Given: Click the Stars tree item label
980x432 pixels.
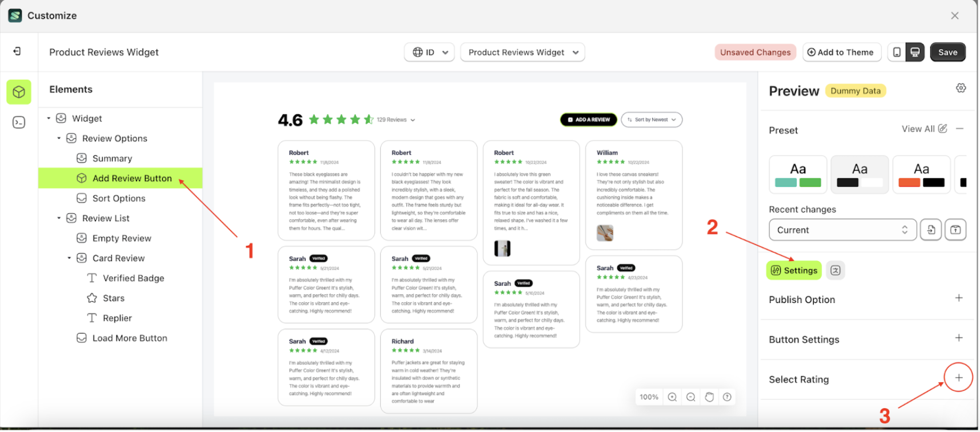Looking at the screenshot, I should click(x=114, y=298).
